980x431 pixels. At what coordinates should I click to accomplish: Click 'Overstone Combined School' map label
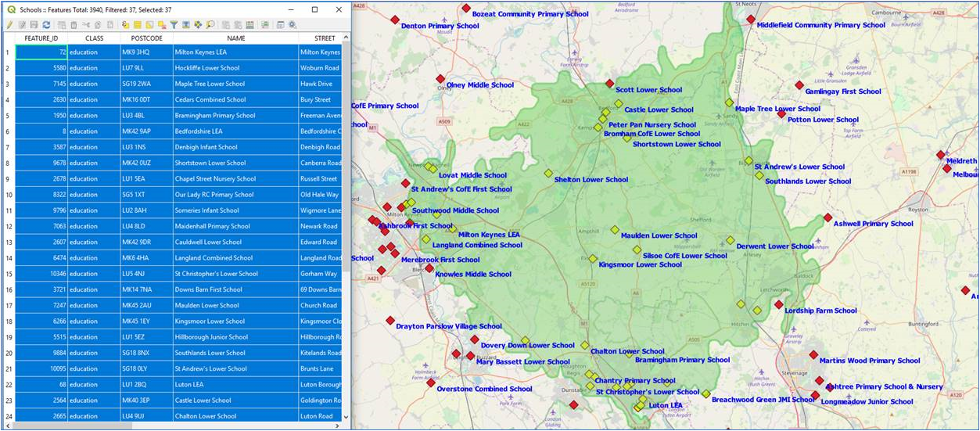click(484, 389)
